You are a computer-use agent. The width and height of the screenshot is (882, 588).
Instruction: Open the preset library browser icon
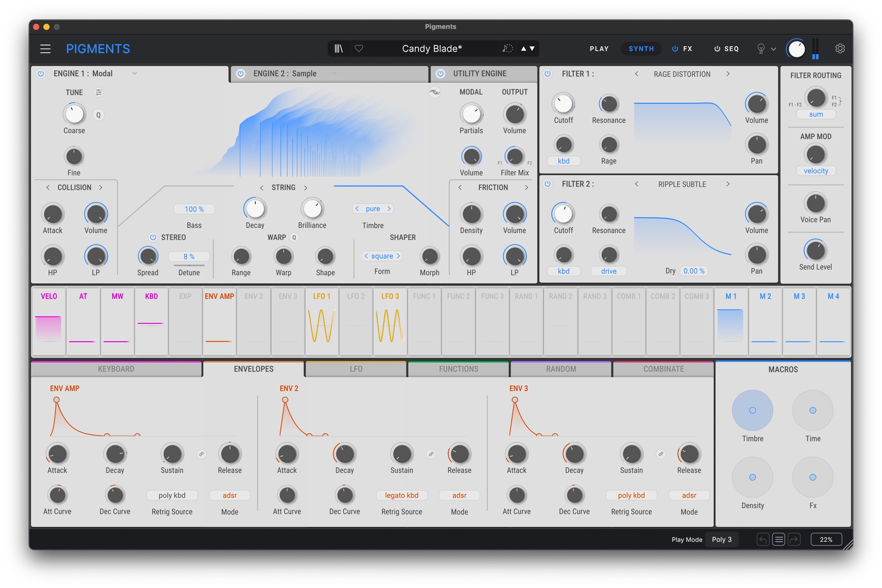pyautogui.click(x=339, y=49)
